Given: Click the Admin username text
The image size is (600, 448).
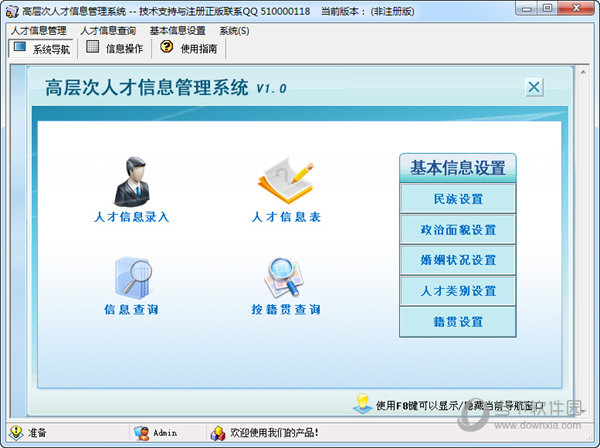Looking at the screenshot, I should (165, 433).
